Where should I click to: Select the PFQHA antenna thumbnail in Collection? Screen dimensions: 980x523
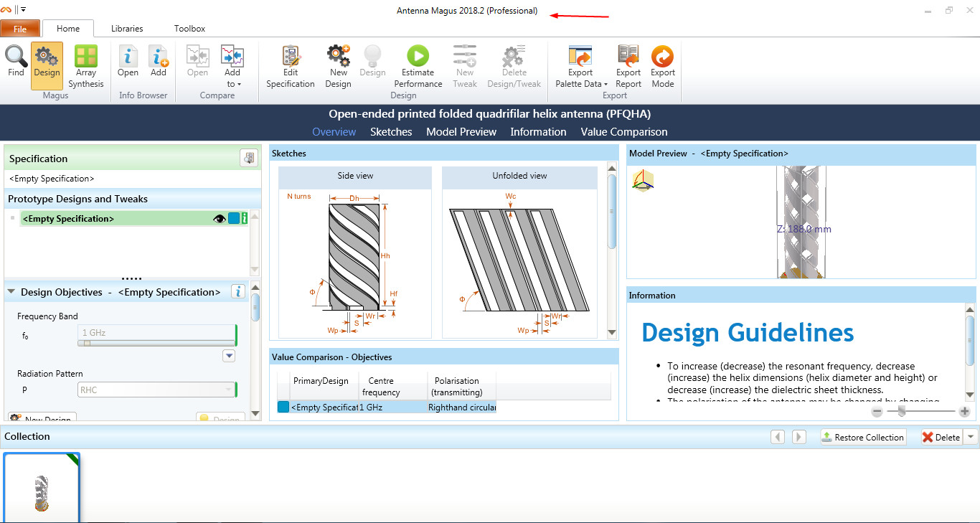point(42,488)
